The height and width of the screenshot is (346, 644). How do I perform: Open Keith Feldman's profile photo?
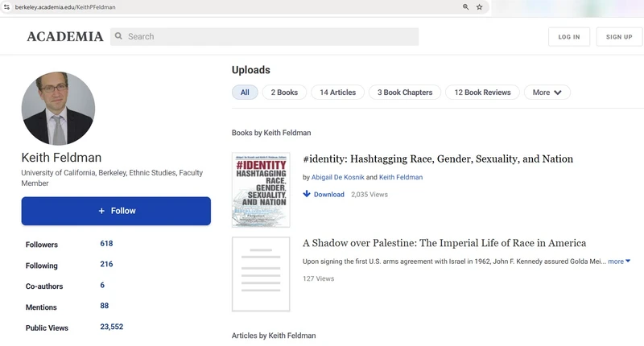coord(58,109)
